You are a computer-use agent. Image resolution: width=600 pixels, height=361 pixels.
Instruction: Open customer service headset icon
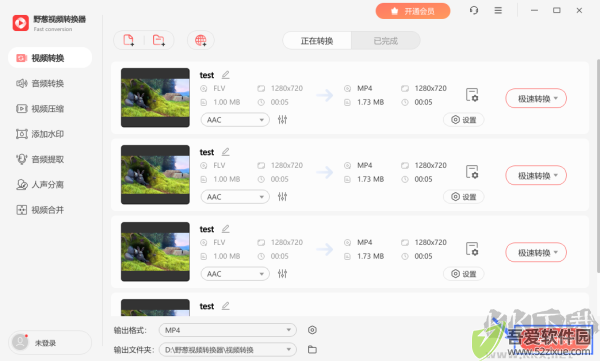474,10
